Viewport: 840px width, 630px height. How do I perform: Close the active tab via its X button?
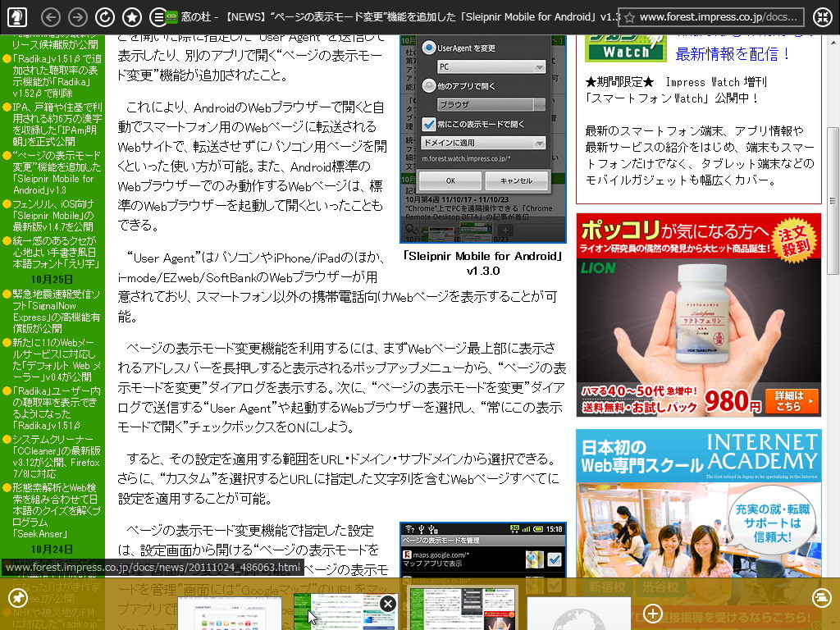coord(387,605)
